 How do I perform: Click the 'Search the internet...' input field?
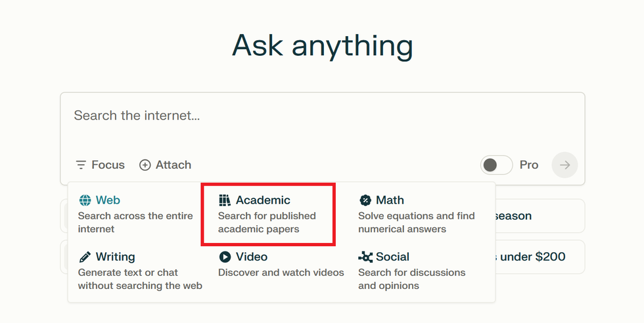click(x=322, y=116)
